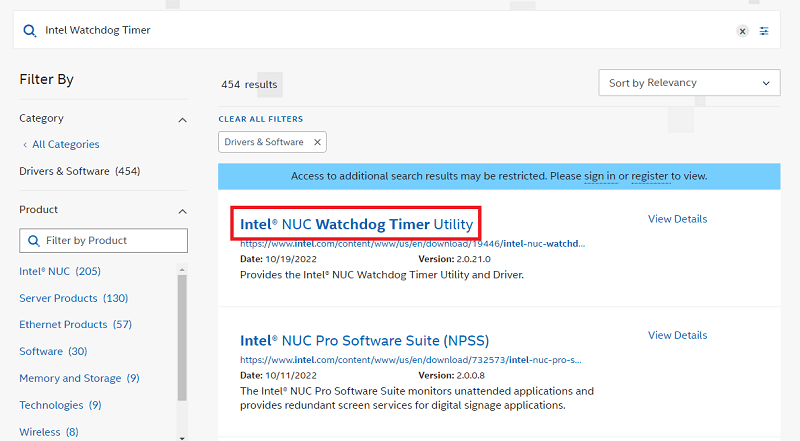Collapse the Product filter section
Viewport: 800px width, 441px height.
[182, 211]
